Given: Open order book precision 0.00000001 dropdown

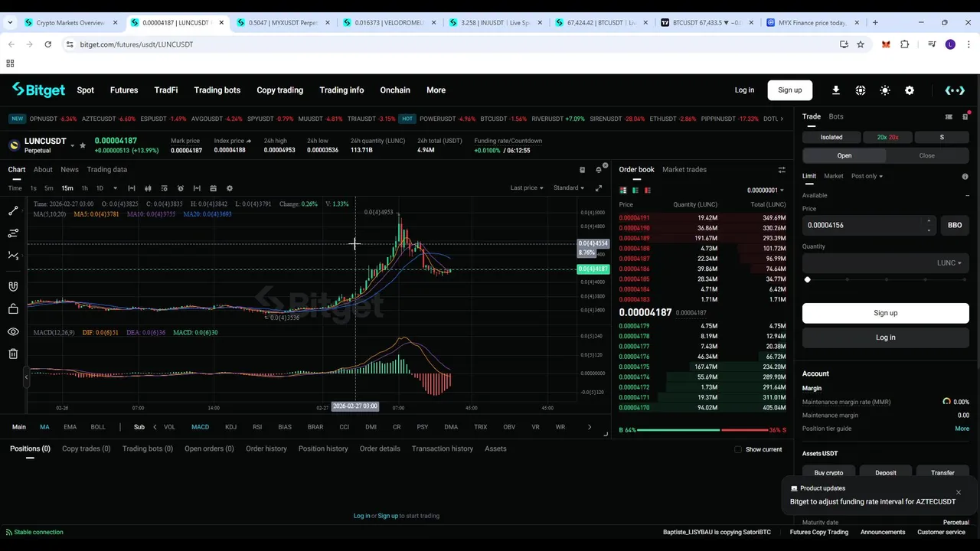Looking at the screenshot, I should pos(765,191).
